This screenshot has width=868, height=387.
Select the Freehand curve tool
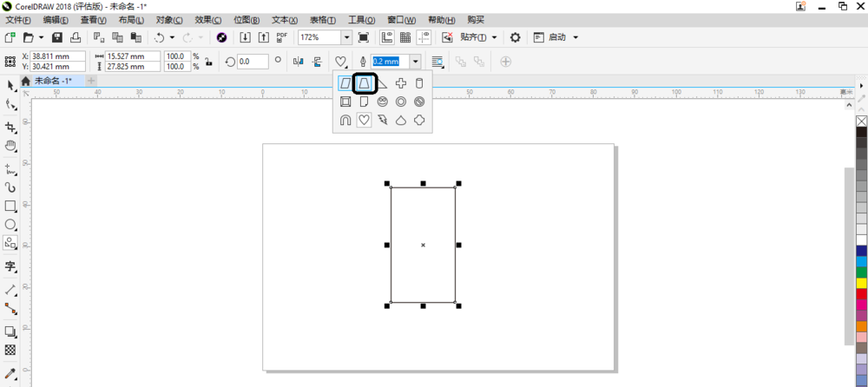[x=10, y=169]
